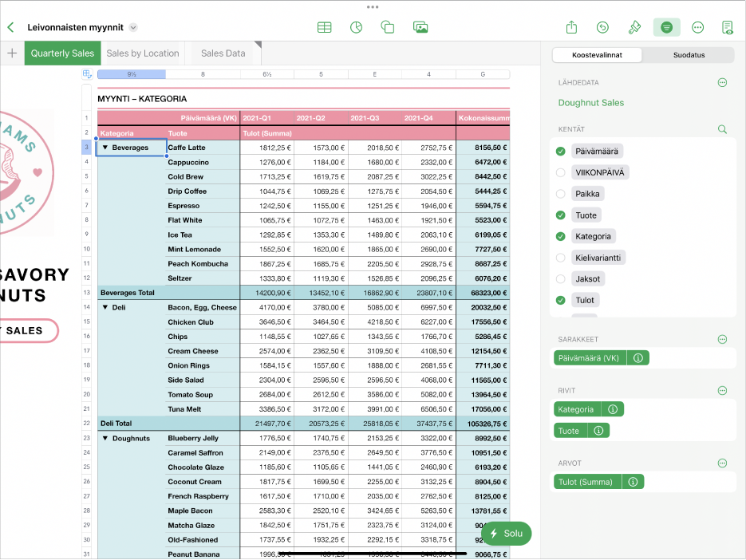Open the Rivit options menu
Screen dimensions: 746x560
722,391
